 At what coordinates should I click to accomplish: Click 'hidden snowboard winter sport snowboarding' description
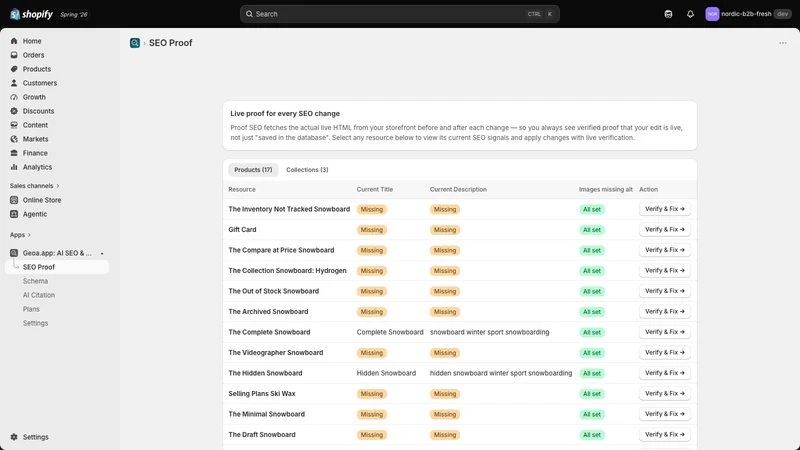[x=501, y=373]
